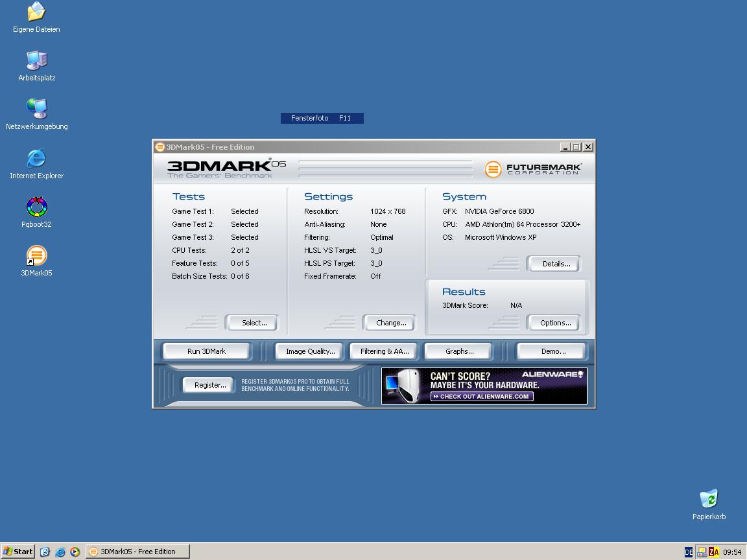Click the 3DMark05 - Free Edition taskbar button

(x=137, y=552)
